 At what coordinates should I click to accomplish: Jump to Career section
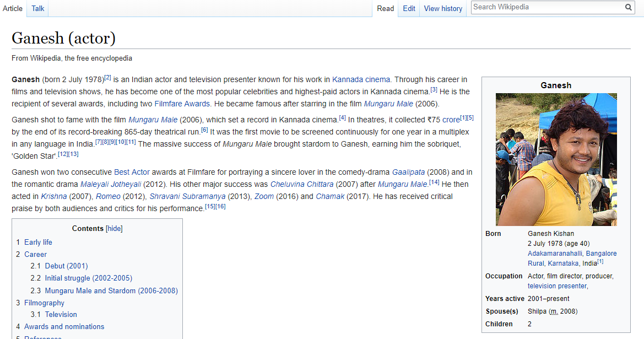(35, 254)
